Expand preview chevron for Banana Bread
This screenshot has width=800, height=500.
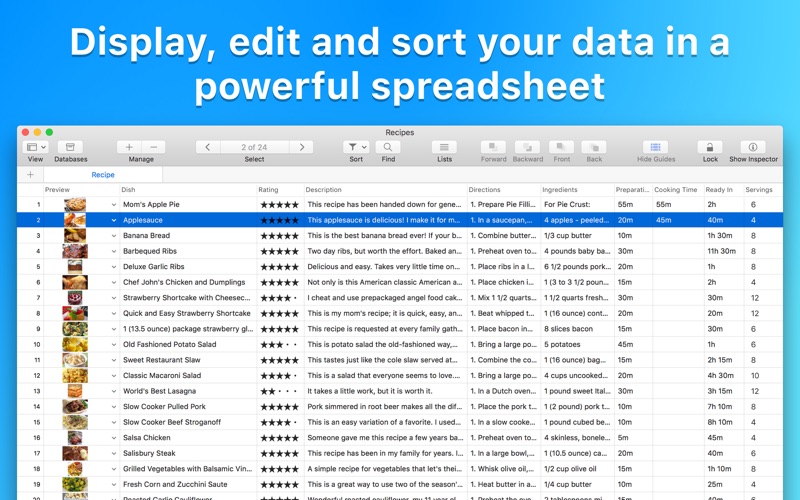click(114, 236)
